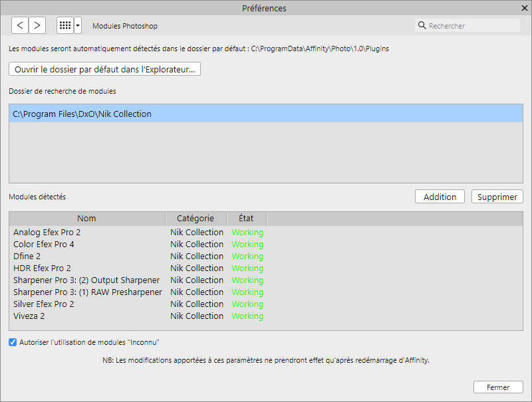Sort by the État column header
Screen dimensions: 532x402
pos(246,219)
